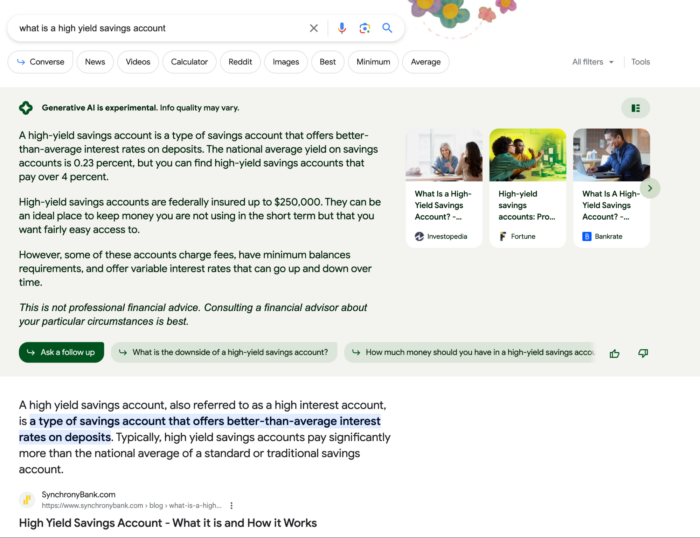Open Google Lens image search icon

[x=365, y=28]
